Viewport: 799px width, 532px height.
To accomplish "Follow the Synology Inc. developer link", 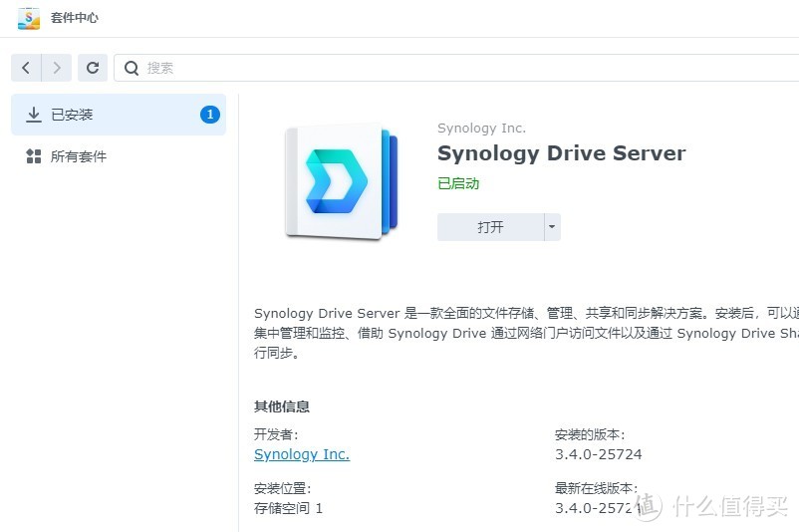I will pos(302,454).
